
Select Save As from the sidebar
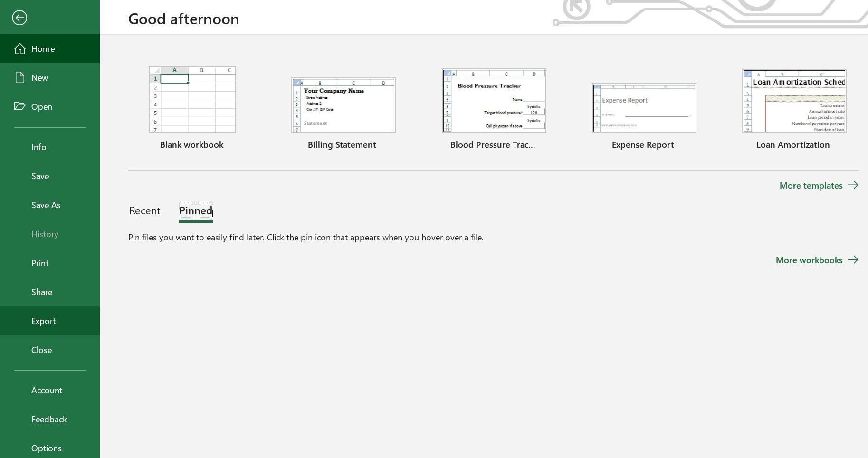[x=46, y=205]
